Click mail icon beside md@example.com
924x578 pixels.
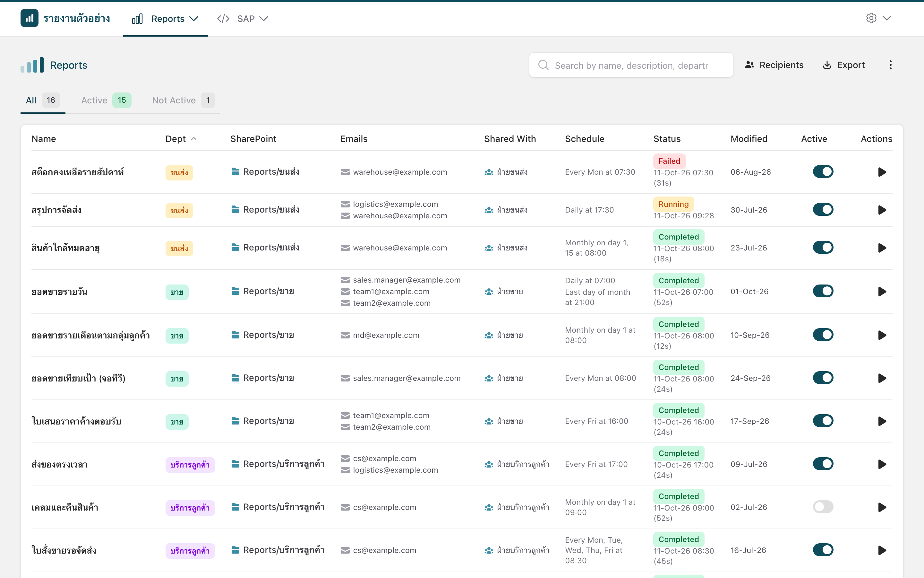click(x=345, y=335)
